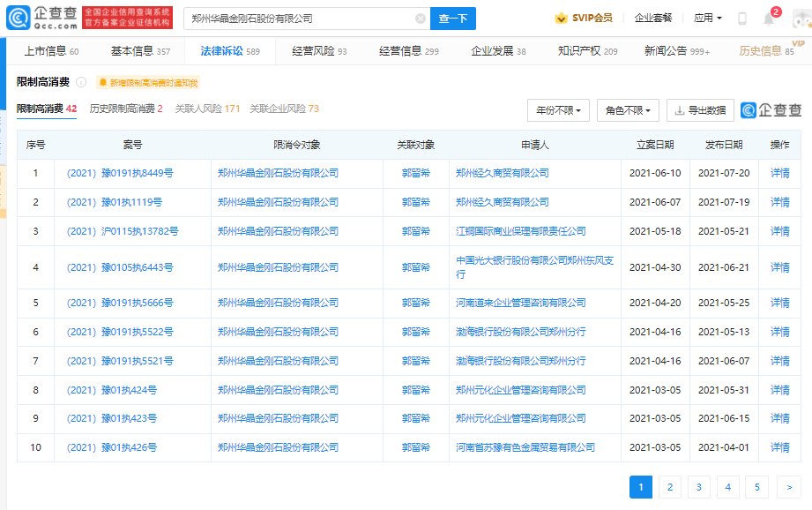Click 郭留希 in row 1
Image resolution: width=812 pixels, height=510 pixels.
click(416, 173)
